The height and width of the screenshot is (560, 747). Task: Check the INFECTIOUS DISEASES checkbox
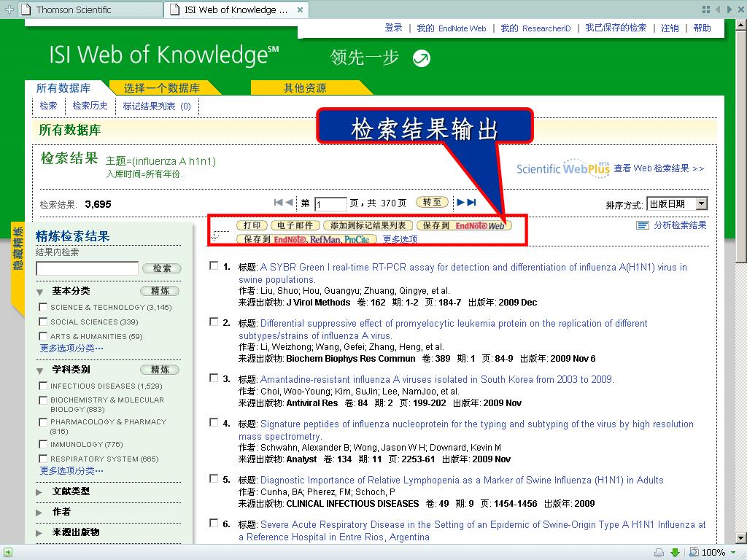pyautogui.click(x=43, y=386)
